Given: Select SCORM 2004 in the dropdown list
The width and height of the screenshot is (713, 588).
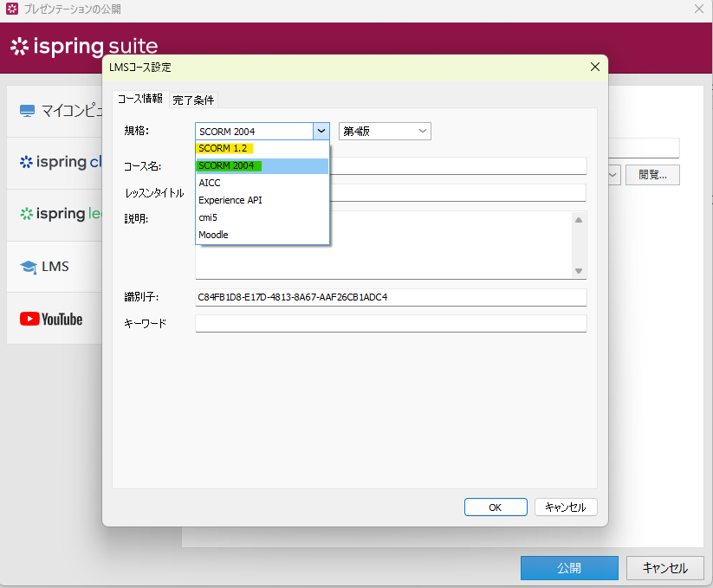Looking at the screenshot, I should 262,166.
